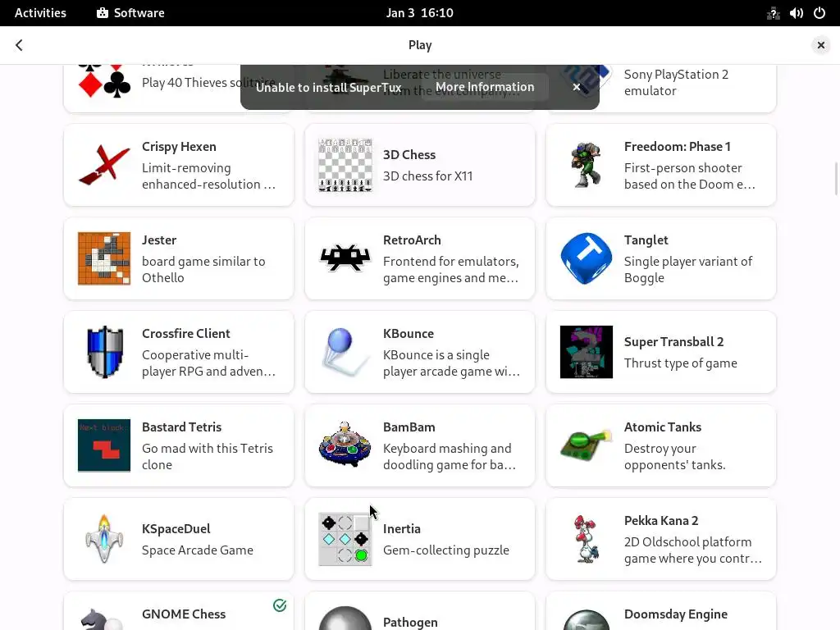Click the Sony PlayStation 2 emulator text
The image size is (840, 630).
(x=676, y=83)
